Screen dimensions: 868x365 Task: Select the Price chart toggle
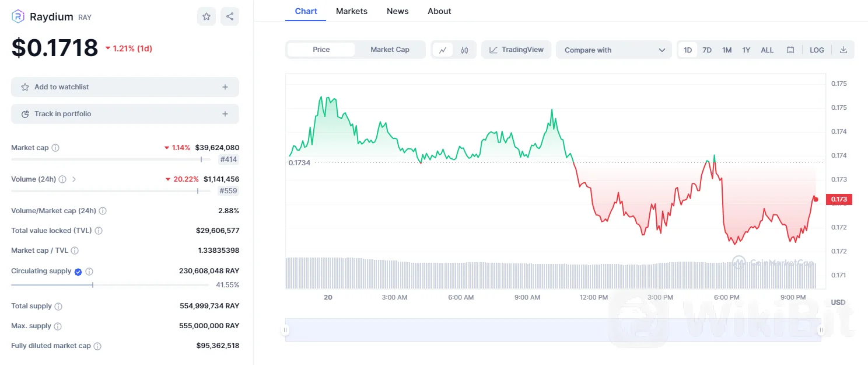[321, 50]
